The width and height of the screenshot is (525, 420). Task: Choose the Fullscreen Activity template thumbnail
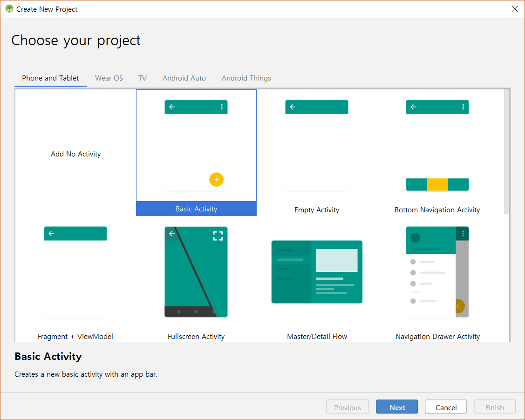(x=196, y=272)
